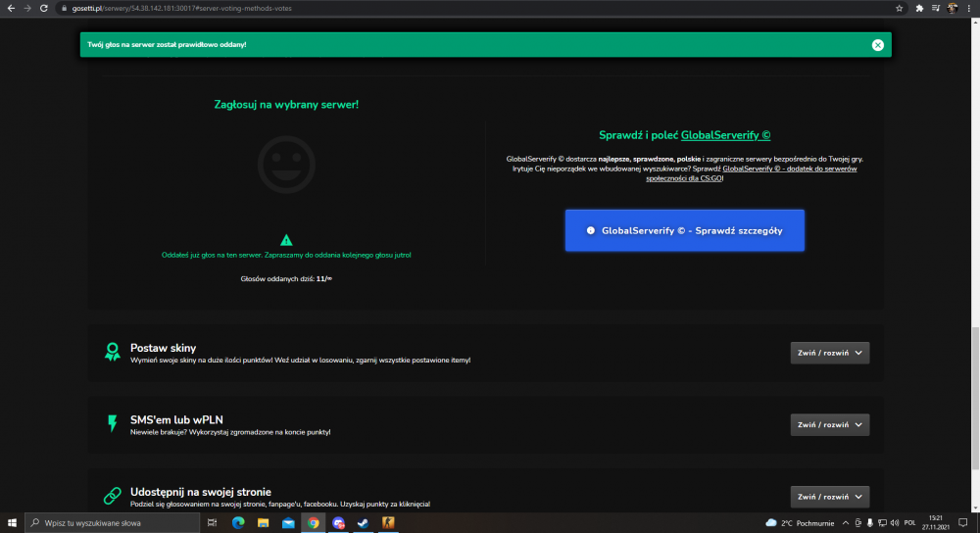Image resolution: width=980 pixels, height=533 pixels.
Task: Show hidden system tray icons
Action: [846, 523]
